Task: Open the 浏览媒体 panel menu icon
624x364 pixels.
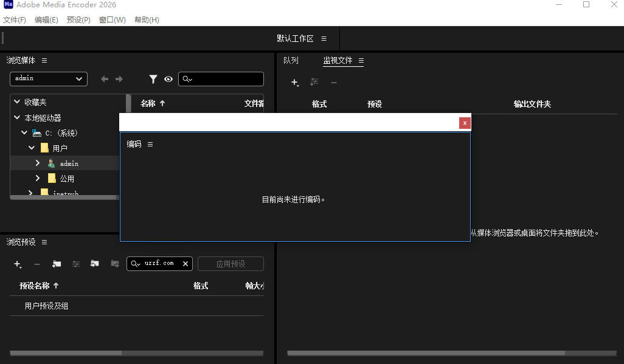Action: 44,61
